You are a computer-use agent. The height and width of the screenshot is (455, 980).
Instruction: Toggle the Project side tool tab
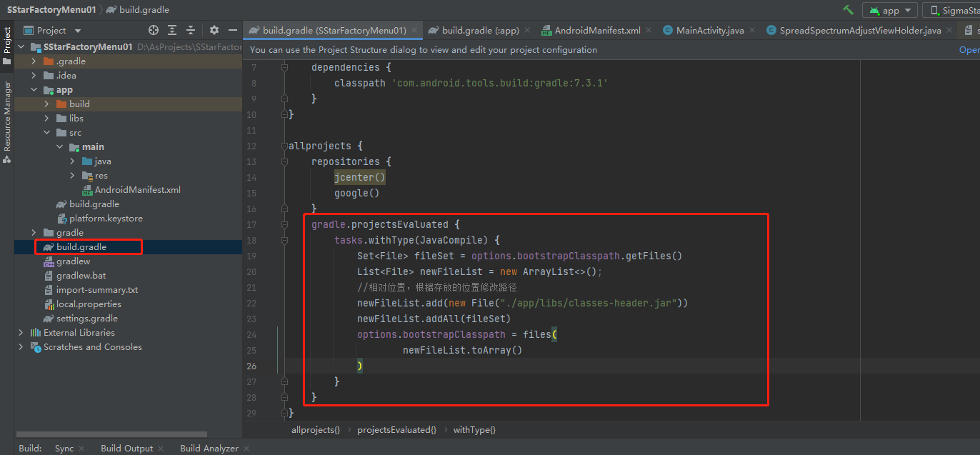pyautogui.click(x=7, y=45)
